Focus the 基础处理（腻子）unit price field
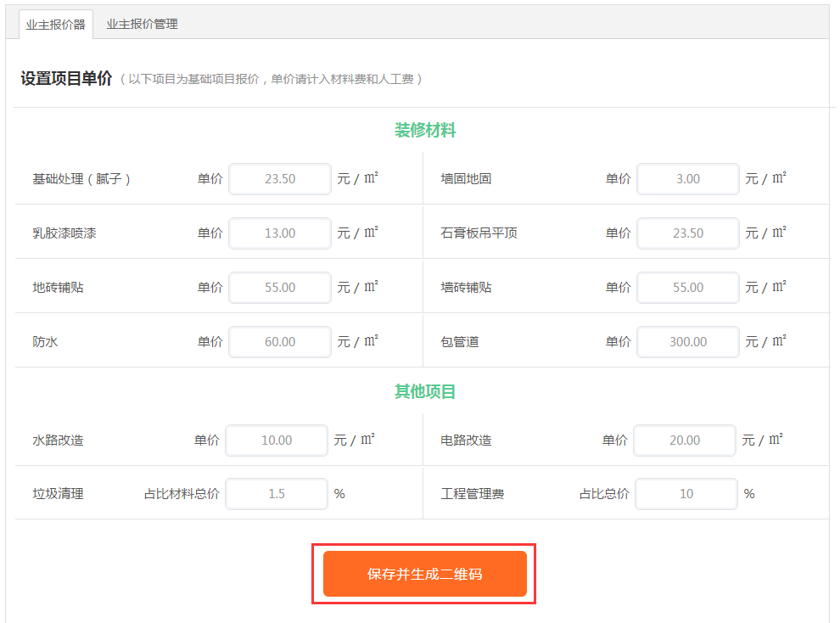840x623 pixels. (280, 179)
